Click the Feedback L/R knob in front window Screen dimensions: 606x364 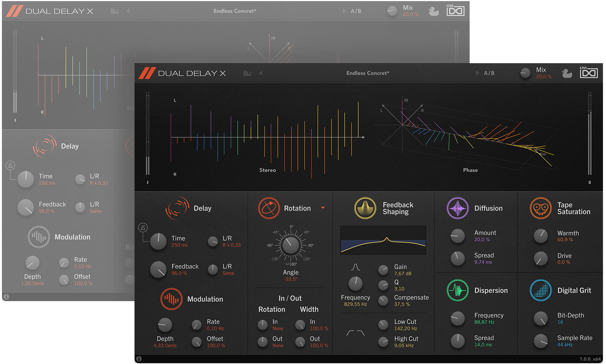point(213,269)
